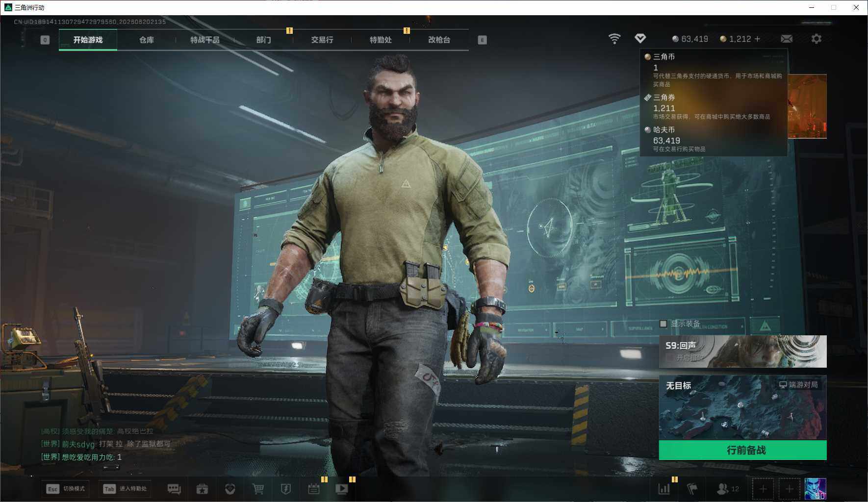This screenshot has width=868, height=502.
Task: Open the mail envelope icon
Action: tap(787, 39)
